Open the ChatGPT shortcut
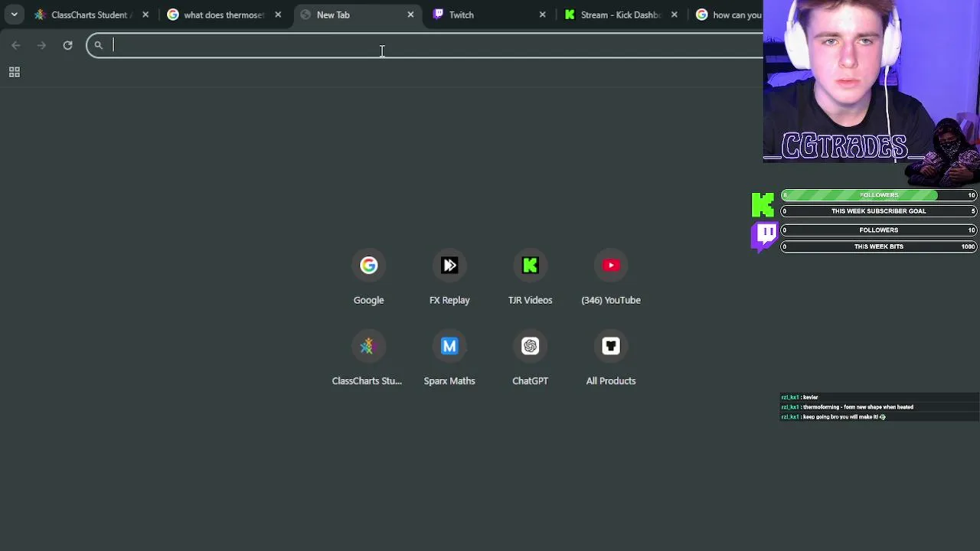The height and width of the screenshot is (551, 980). coord(530,358)
